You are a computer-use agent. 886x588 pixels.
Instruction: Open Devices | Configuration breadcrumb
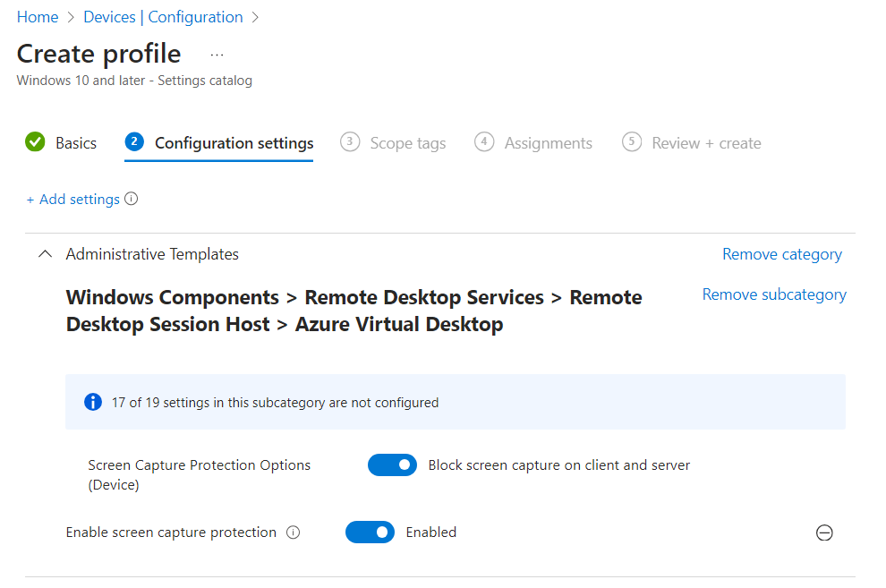pos(163,17)
